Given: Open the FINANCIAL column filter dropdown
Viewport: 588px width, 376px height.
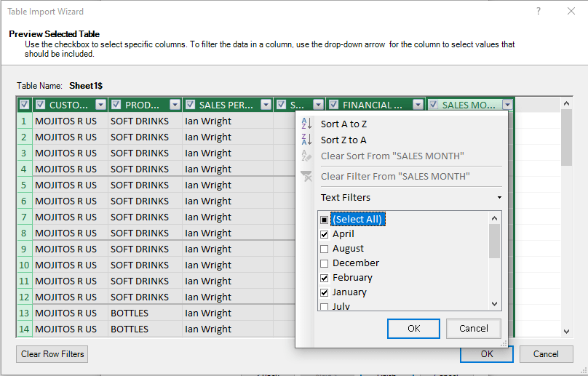Looking at the screenshot, I should tap(418, 105).
